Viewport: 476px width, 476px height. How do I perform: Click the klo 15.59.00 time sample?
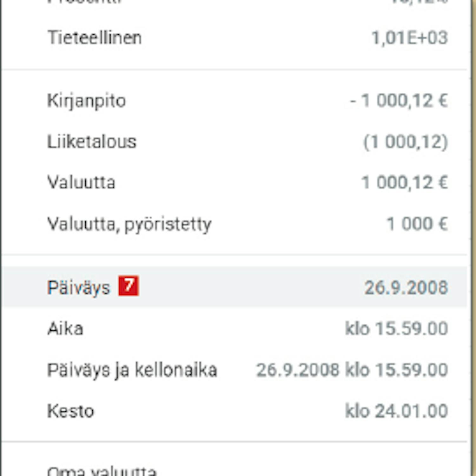point(397,328)
